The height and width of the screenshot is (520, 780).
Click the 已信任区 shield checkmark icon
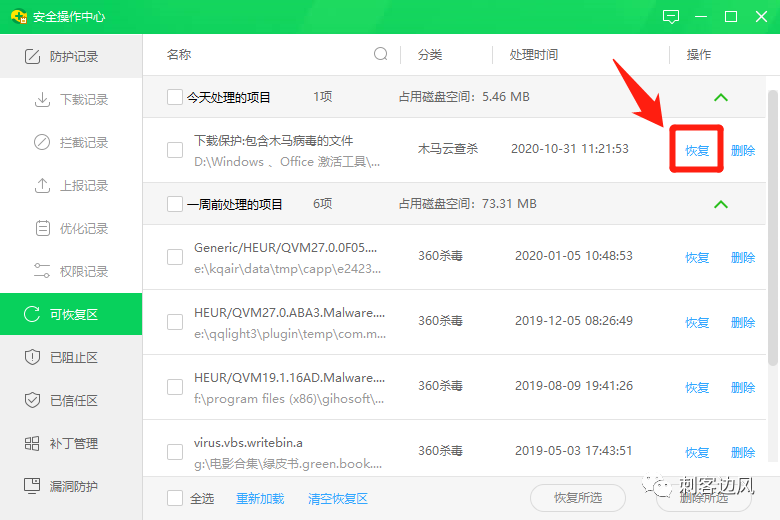[x=32, y=400]
